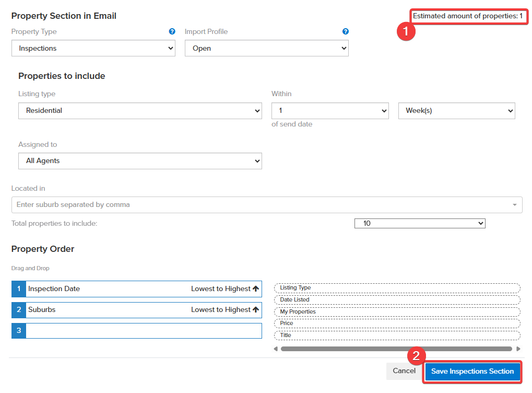Open the Within number dropdown

pos(330,111)
